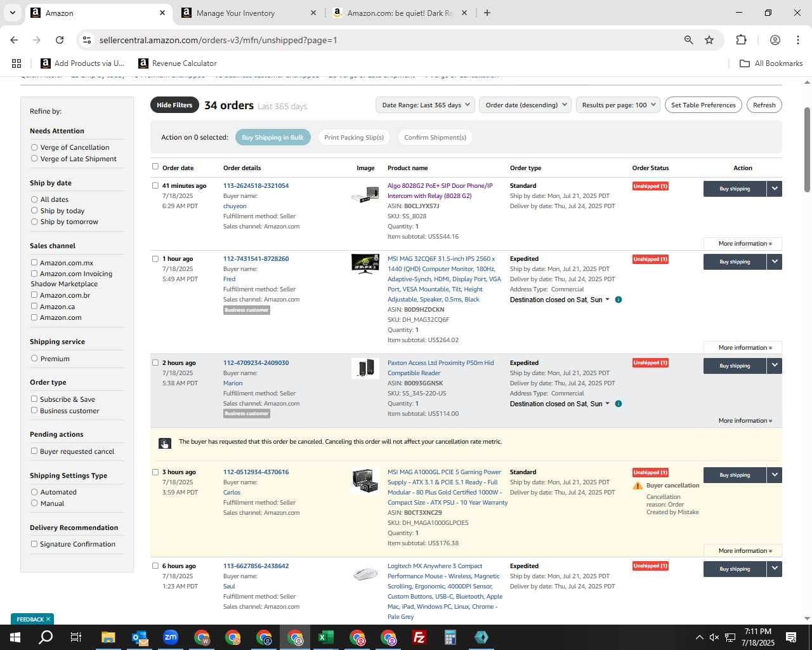
Task: Open the All Bookmarks folder
Action: click(771, 63)
